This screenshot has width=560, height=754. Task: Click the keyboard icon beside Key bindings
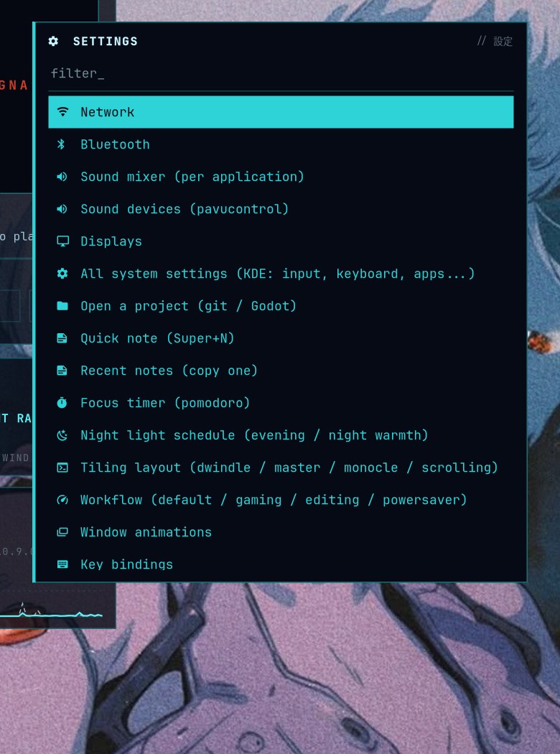(x=62, y=564)
